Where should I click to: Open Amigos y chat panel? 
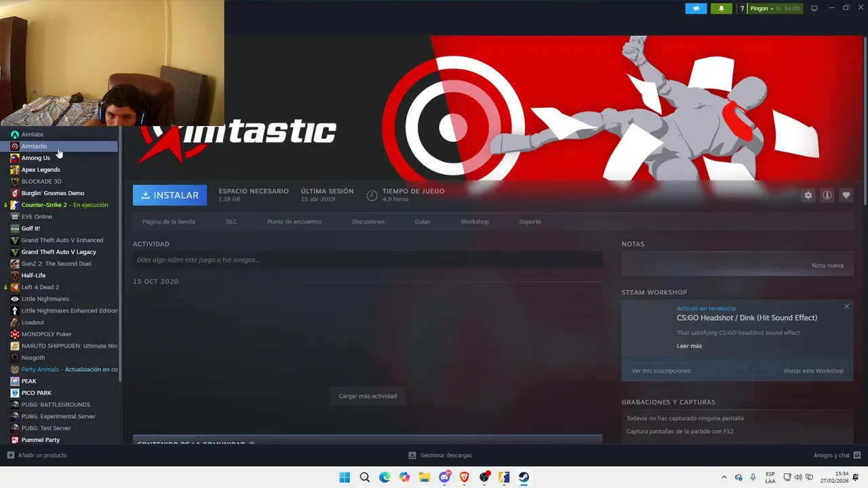point(837,455)
